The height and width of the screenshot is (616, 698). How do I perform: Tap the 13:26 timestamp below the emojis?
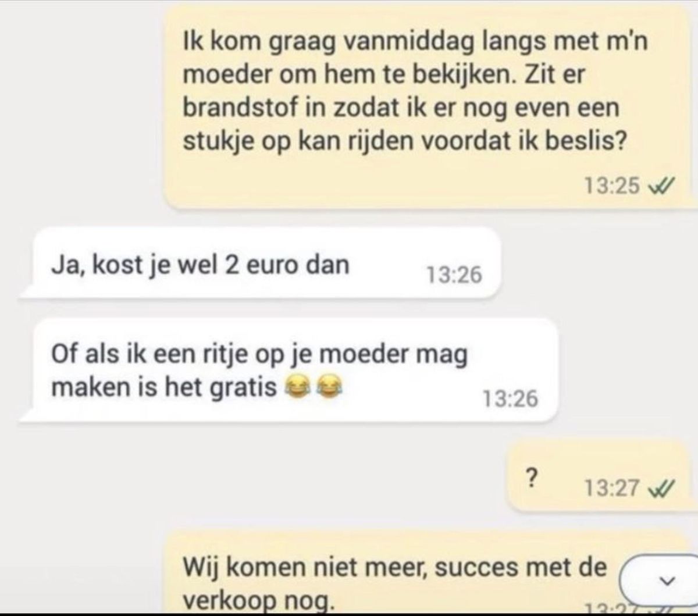(x=510, y=399)
